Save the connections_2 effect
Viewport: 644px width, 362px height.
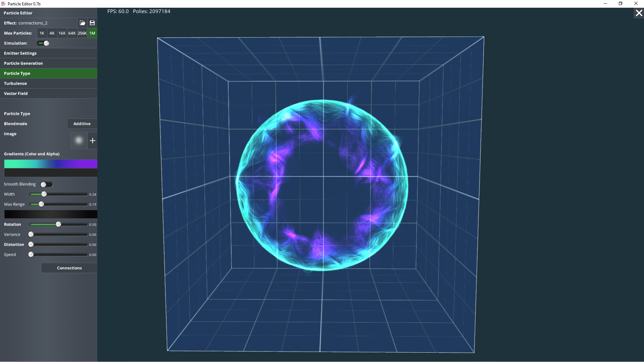click(92, 23)
